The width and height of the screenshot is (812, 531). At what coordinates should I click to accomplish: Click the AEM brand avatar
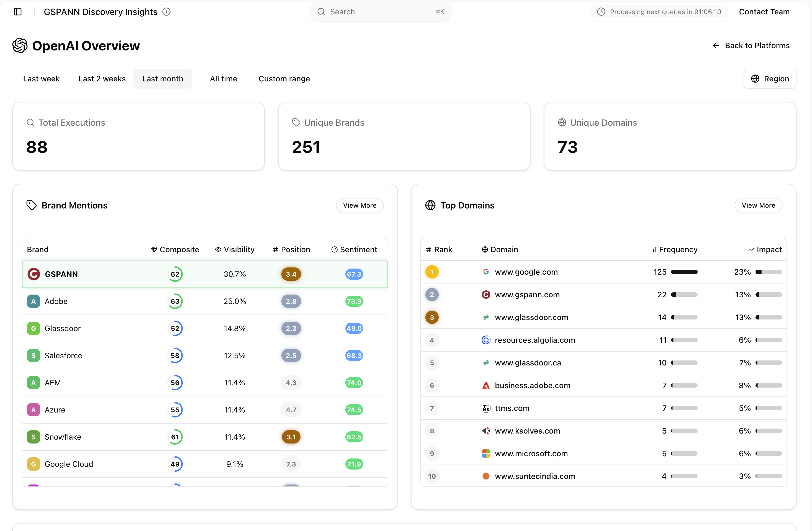click(34, 383)
